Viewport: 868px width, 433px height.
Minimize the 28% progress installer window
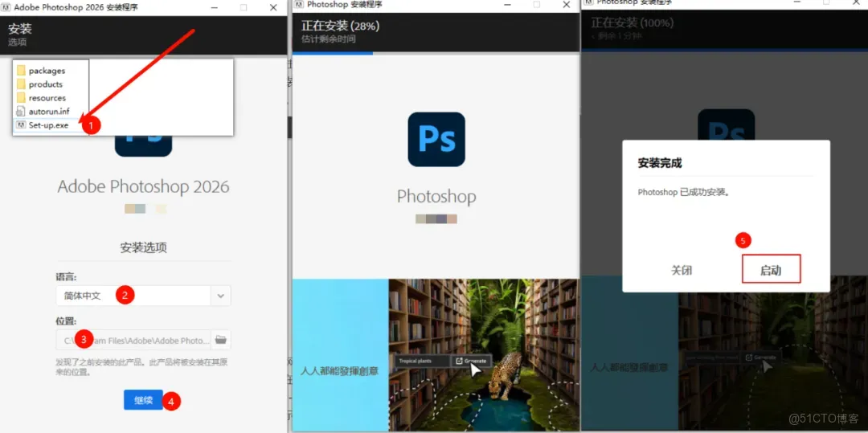tap(508, 5)
